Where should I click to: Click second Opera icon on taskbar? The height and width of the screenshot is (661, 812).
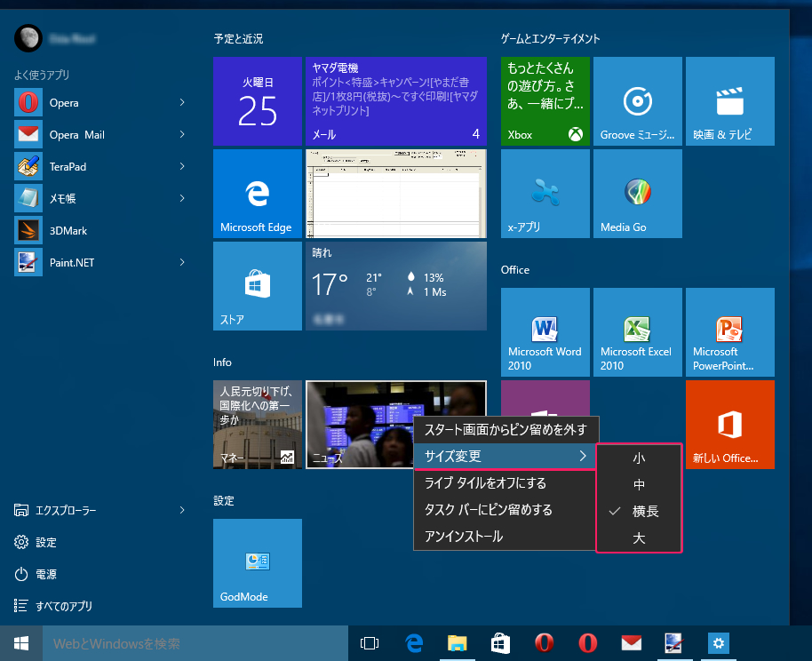[587, 643]
